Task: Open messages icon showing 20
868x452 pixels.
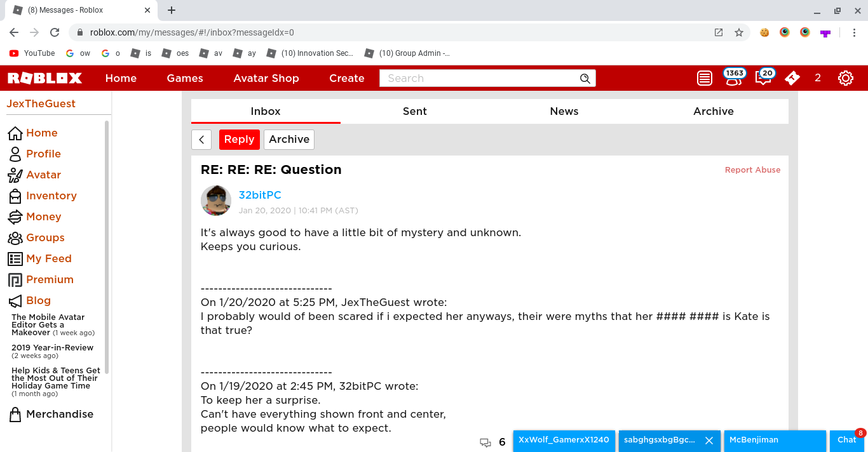Action: tap(763, 77)
